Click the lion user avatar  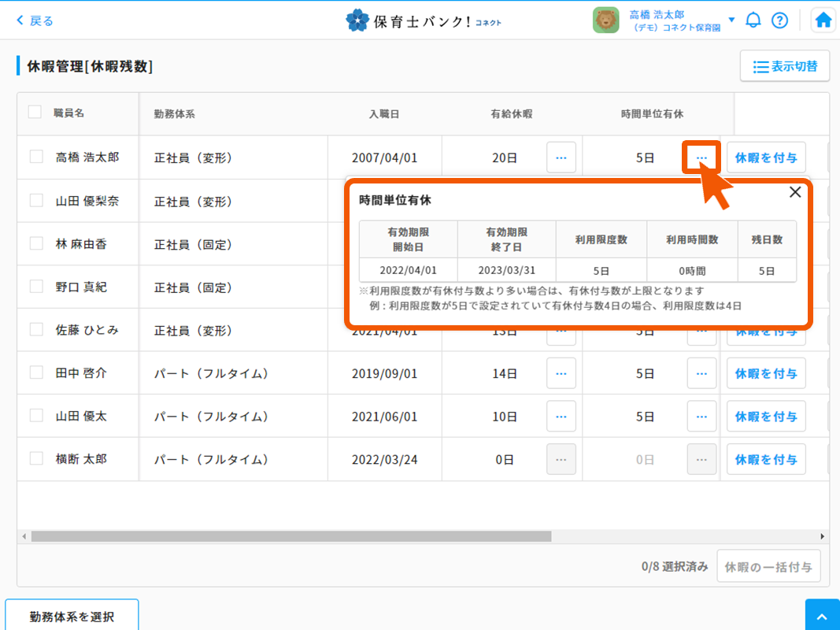click(605, 20)
